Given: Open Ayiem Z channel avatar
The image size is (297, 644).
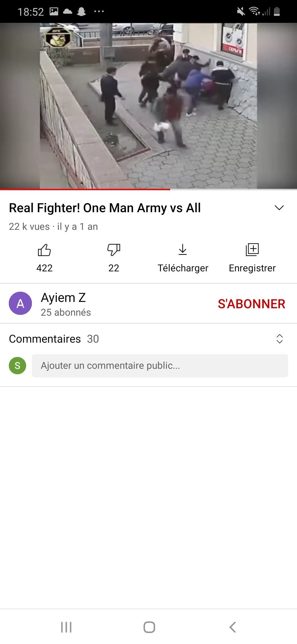Looking at the screenshot, I should coord(20,303).
